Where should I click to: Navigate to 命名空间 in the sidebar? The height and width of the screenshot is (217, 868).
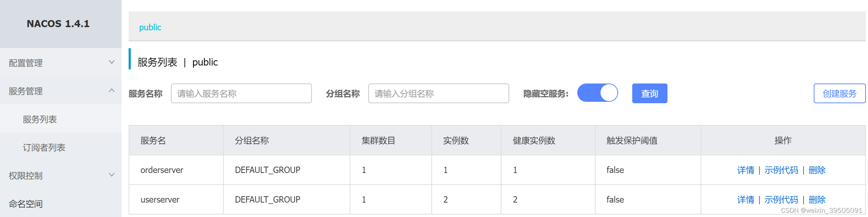click(25, 204)
